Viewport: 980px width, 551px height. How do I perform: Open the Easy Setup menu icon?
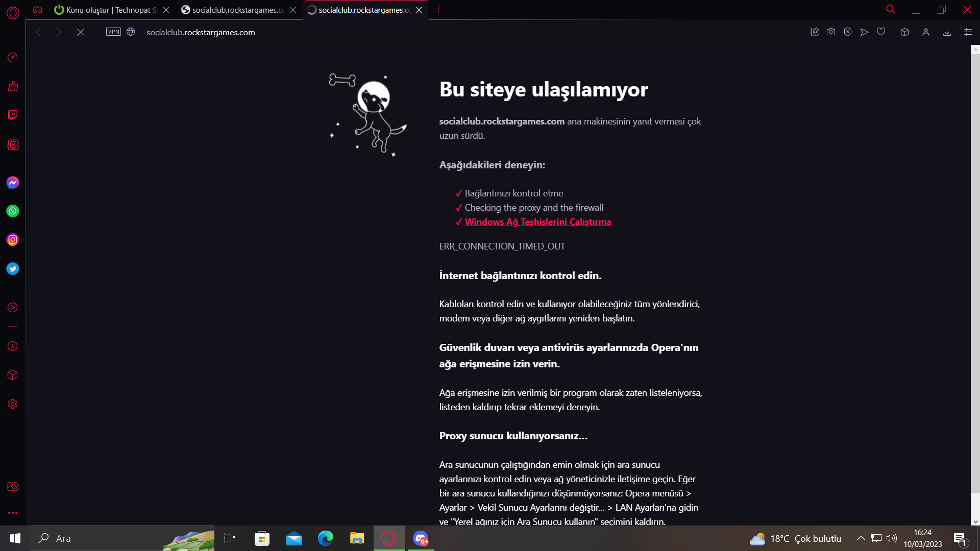click(968, 32)
